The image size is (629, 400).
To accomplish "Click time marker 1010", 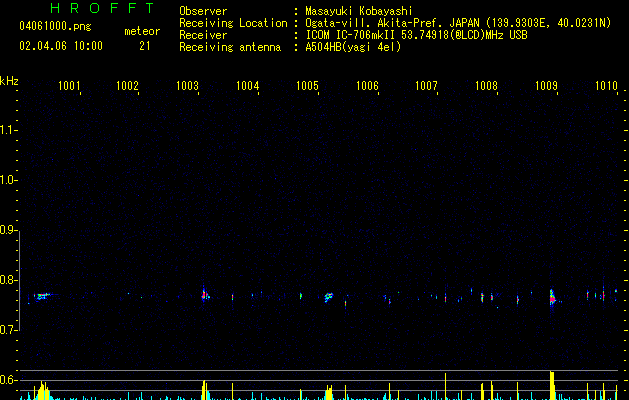I will tap(606, 86).
